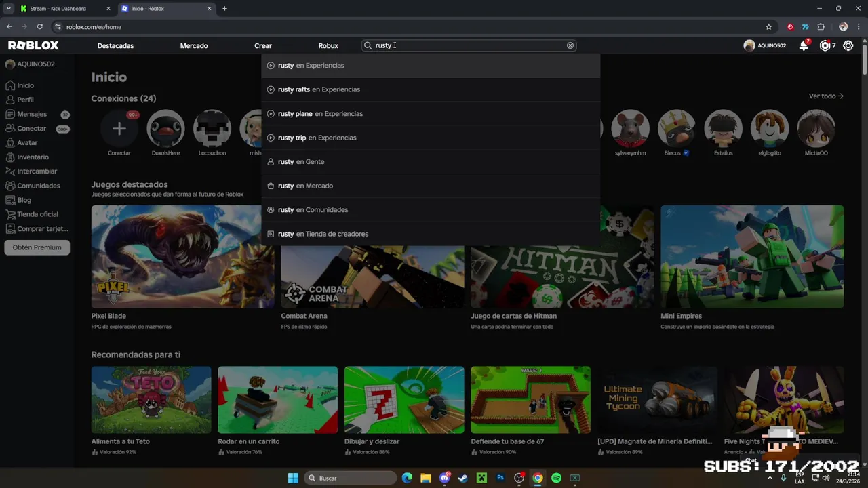Search rusty en Mercado
868x488 pixels.
point(431,186)
